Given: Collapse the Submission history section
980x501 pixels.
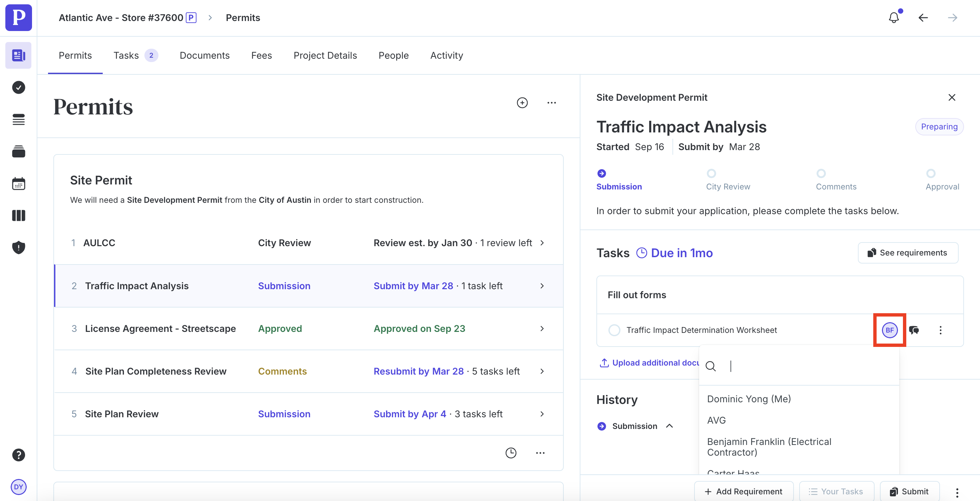Looking at the screenshot, I should [x=669, y=426].
